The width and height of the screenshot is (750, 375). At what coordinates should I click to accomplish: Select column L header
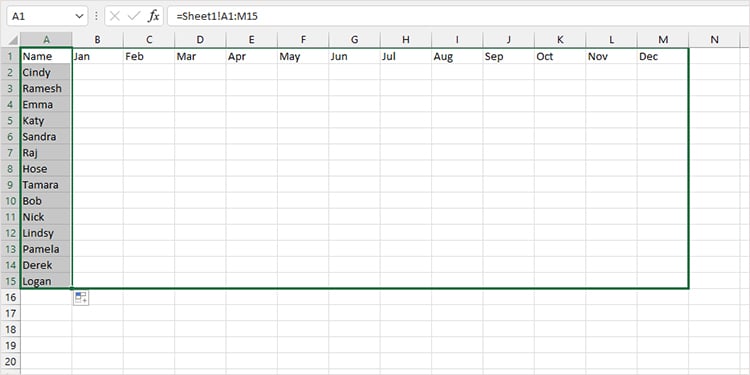tap(612, 40)
